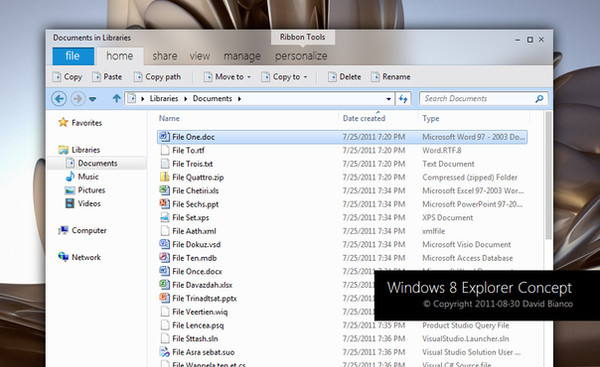Select Documents library in sidebar
The width and height of the screenshot is (600, 367).
click(92, 163)
